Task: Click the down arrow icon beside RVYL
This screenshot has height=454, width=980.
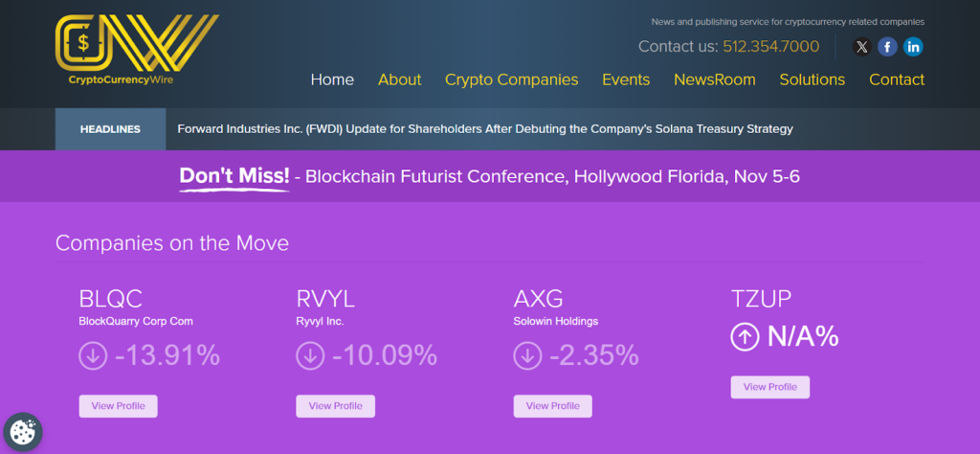Action: 310,355
